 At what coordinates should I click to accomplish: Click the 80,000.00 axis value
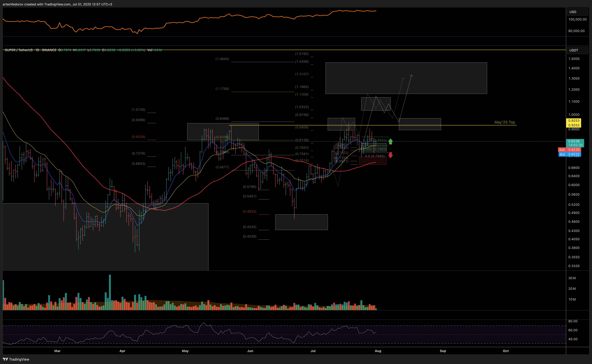pos(576,31)
